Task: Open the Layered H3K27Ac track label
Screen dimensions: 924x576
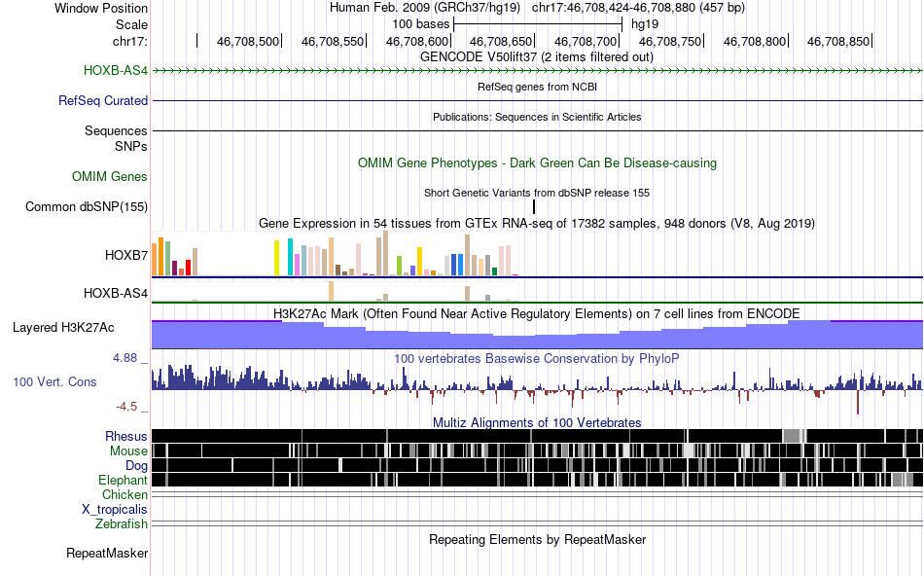Action: [x=63, y=328]
